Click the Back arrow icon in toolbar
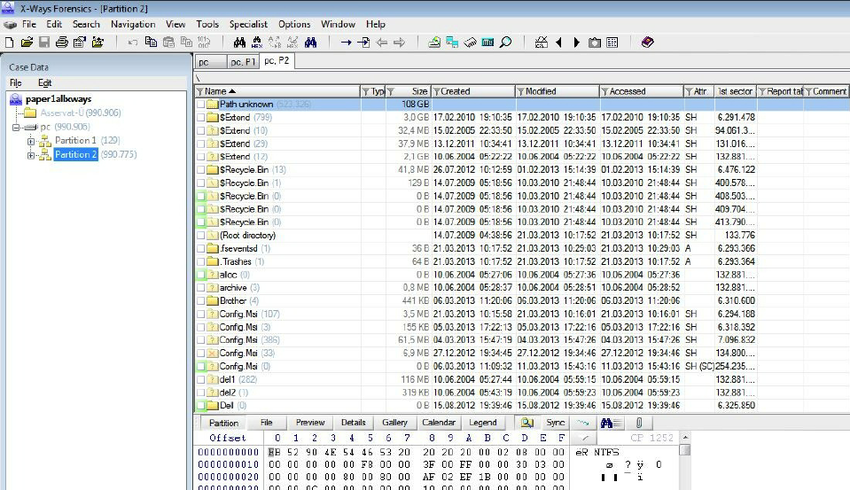The image size is (850, 490). click(382, 42)
